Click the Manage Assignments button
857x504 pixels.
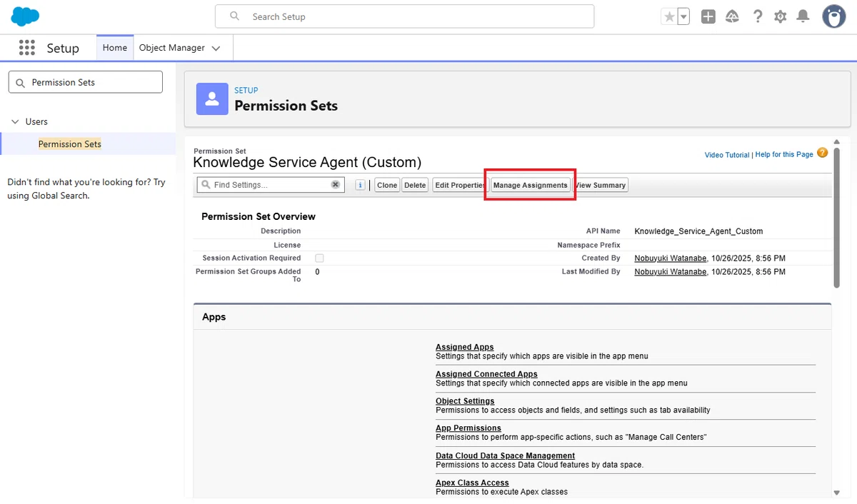coord(531,185)
